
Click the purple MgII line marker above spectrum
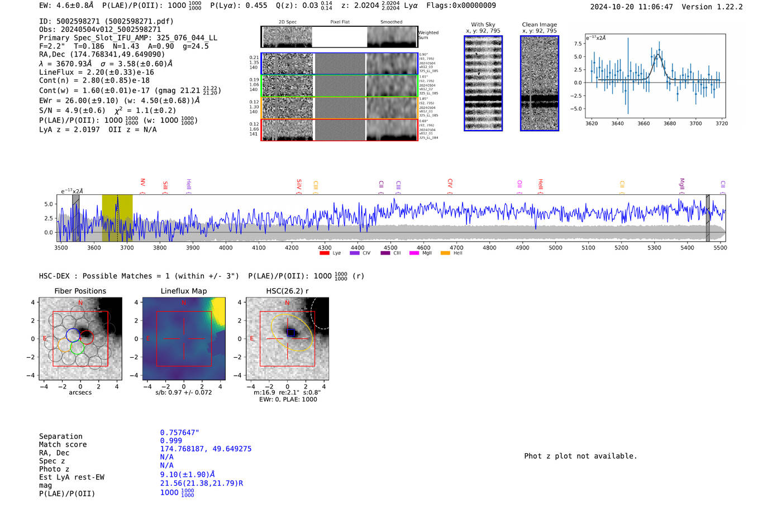681,184
